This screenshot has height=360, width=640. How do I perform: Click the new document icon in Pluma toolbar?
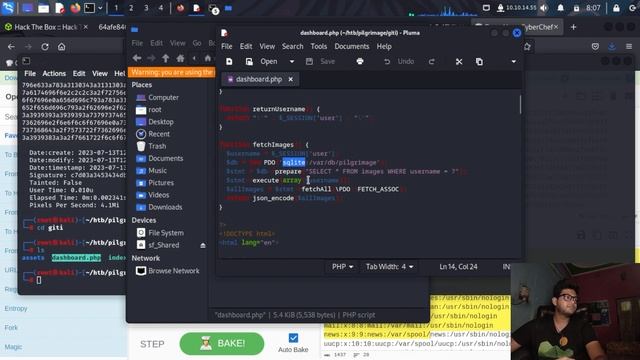click(229, 62)
